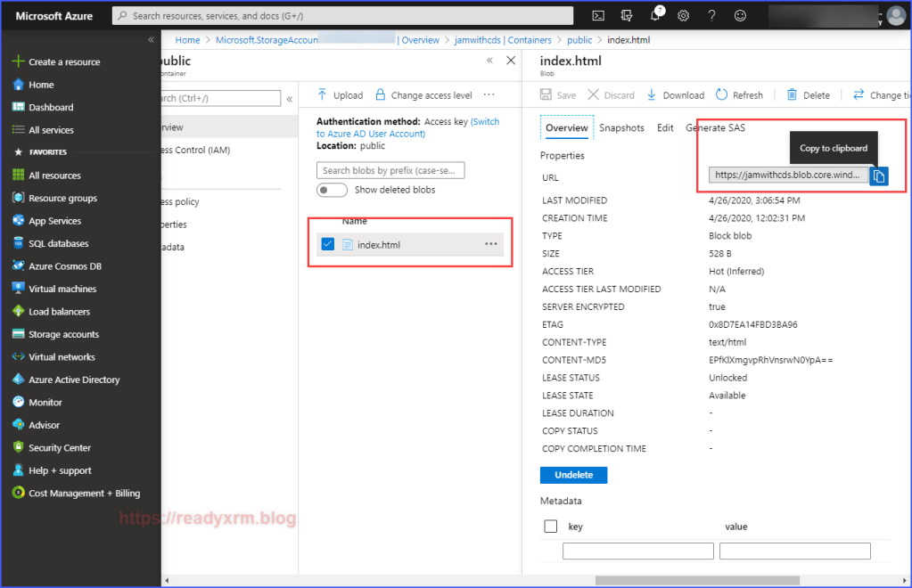Screen dimensions: 912x588
Task: Tick the metadata key checkbox
Action: [550, 527]
